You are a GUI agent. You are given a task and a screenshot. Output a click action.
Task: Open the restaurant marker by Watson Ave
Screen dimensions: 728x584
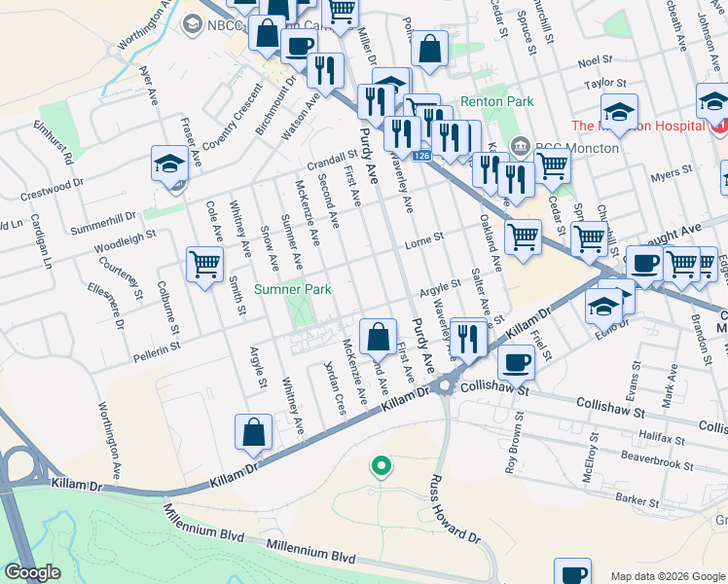(325, 74)
